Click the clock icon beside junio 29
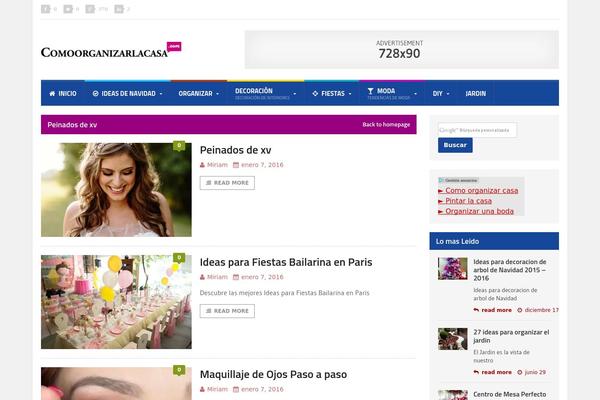Screen dimensions: 600x400 point(520,372)
